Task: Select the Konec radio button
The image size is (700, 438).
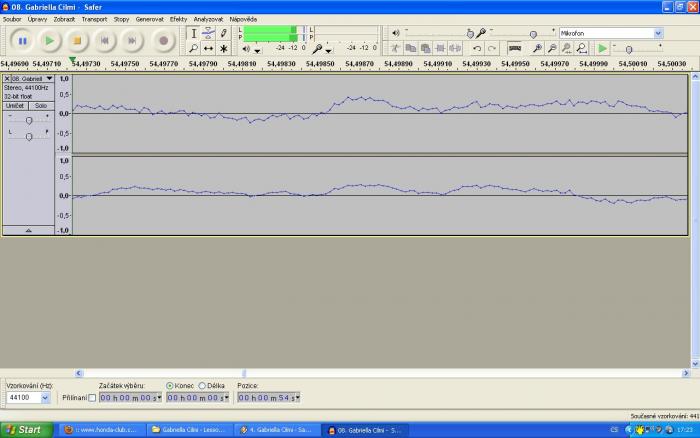Action: pos(170,385)
